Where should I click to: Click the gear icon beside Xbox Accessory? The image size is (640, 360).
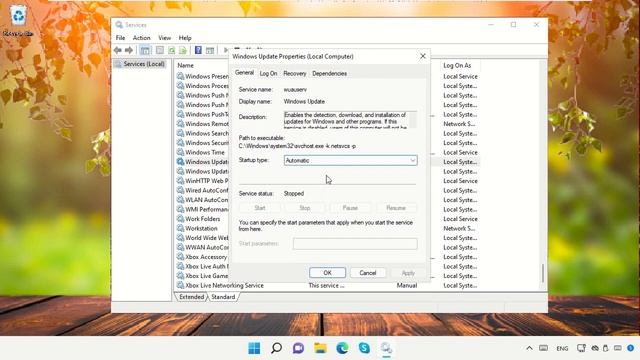click(180, 257)
